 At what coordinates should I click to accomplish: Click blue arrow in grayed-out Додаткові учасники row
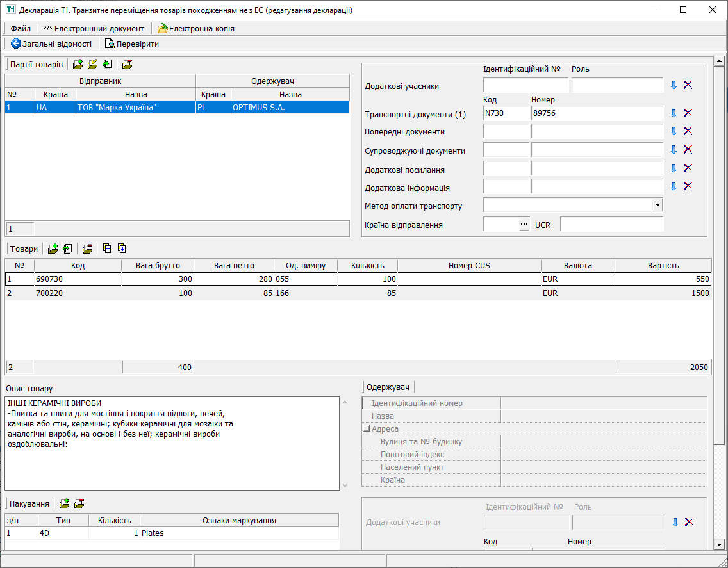click(x=675, y=523)
